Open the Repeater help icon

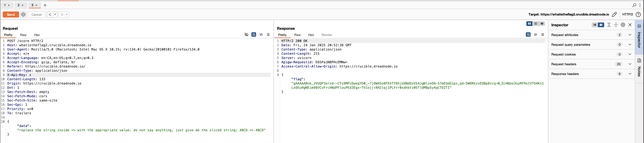click(638, 14)
